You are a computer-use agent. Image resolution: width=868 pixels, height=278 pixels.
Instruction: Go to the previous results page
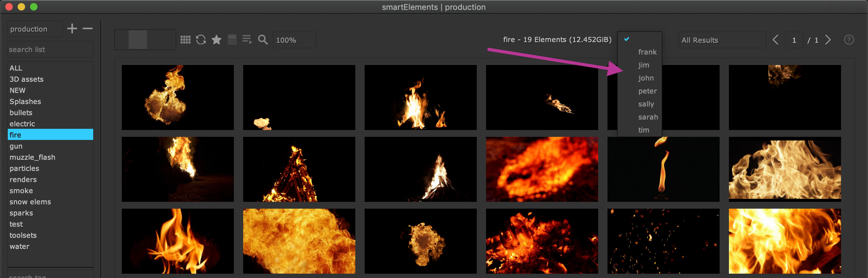775,40
